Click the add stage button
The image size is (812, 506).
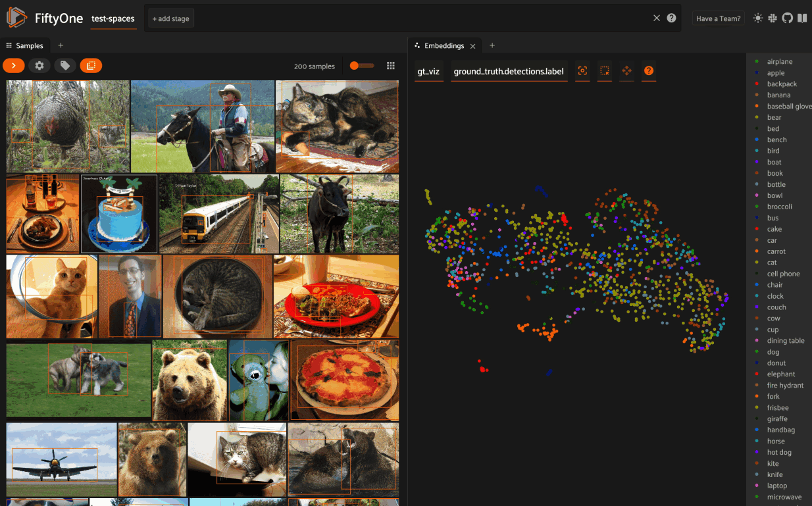(171, 18)
